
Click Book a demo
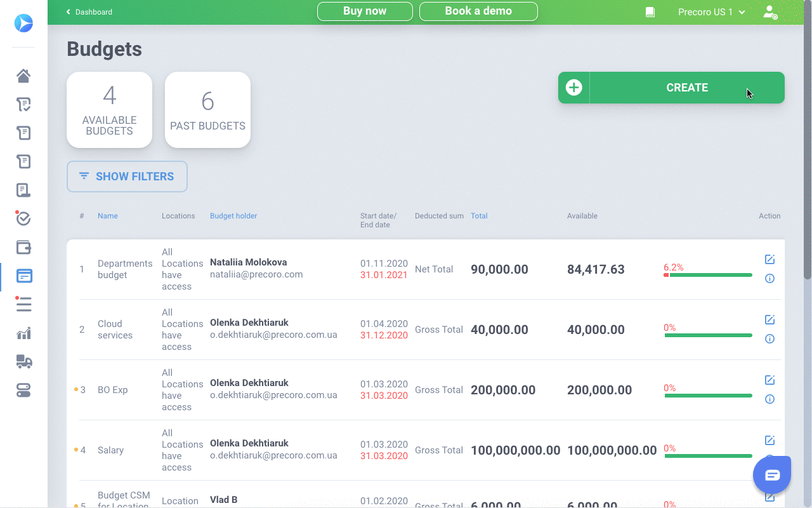[478, 11]
